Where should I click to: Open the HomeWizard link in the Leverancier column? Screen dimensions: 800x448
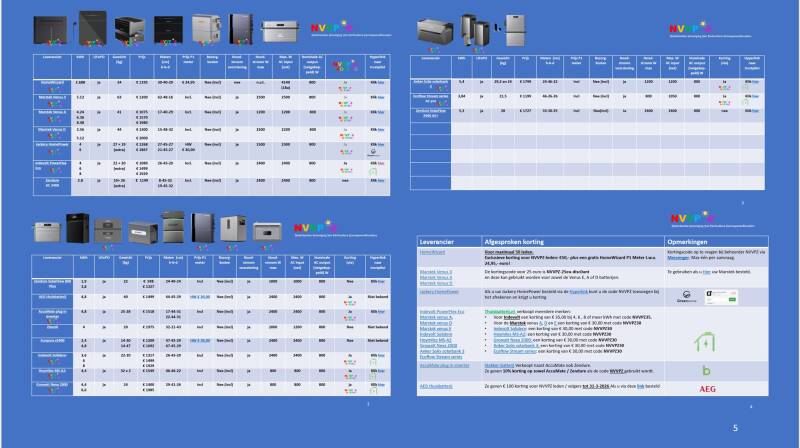[432, 252]
